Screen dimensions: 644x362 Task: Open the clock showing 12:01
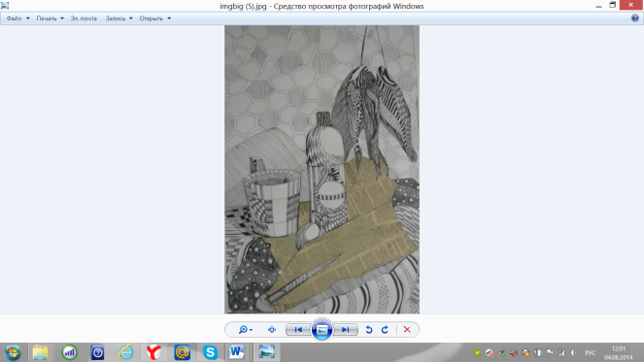619,353
